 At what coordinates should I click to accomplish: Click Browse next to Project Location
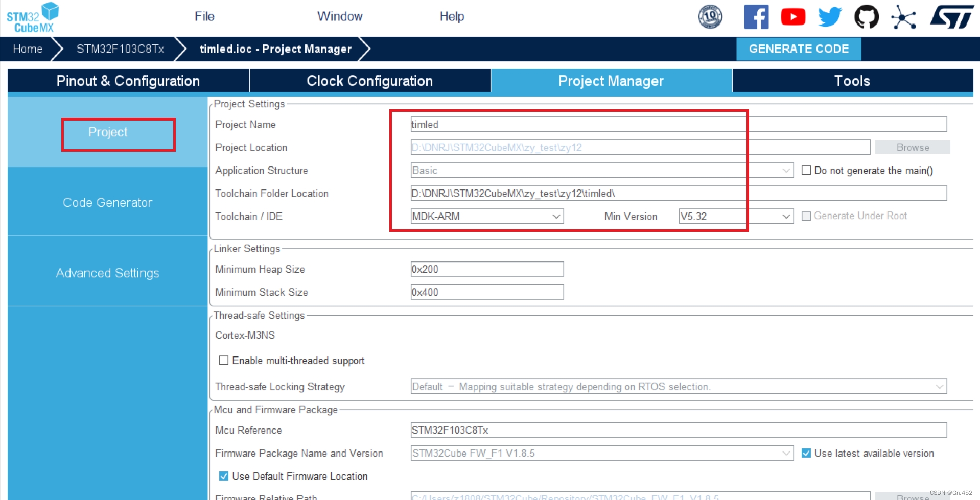coord(913,147)
